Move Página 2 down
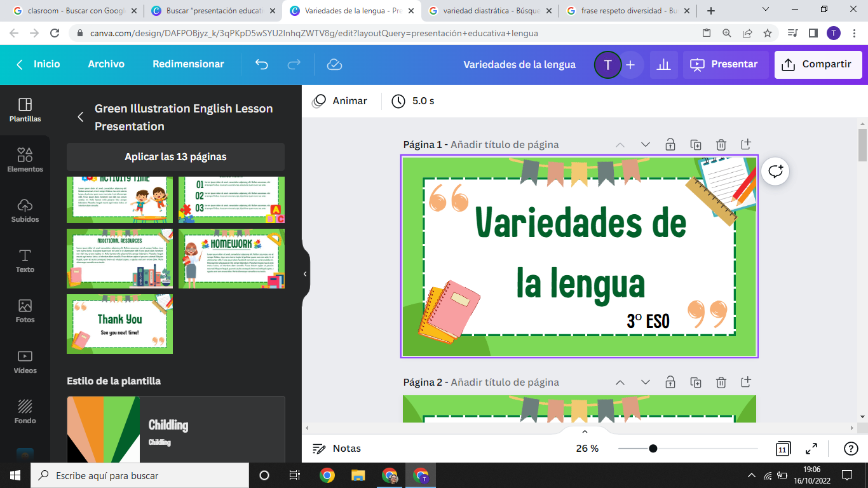Image resolution: width=868 pixels, height=488 pixels. tap(646, 382)
